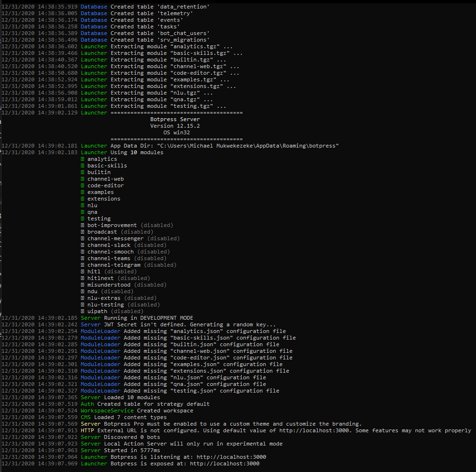476x472 pixels.
Task: Click the 'bot_chat_users' table name
Action: 183,33
